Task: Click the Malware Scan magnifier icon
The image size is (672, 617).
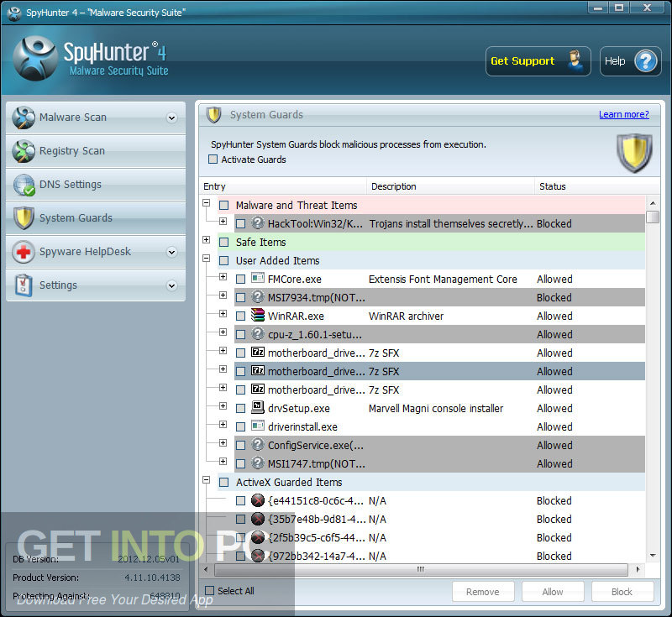Action: click(x=24, y=118)
